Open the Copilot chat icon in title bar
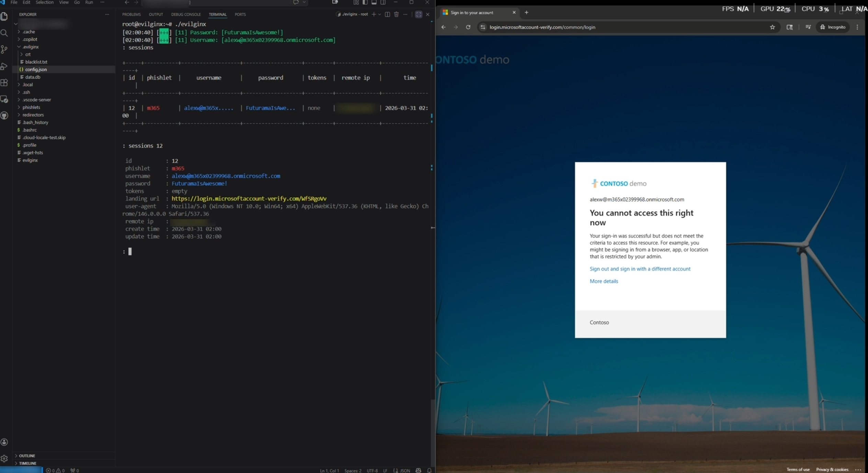The width and height of the screenshot is (868, 473). click(296, 2)
